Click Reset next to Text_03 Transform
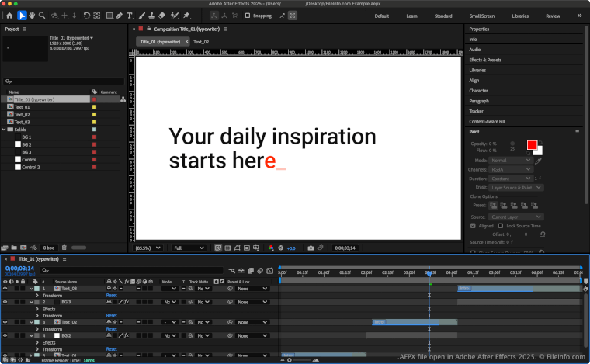Image resolution: width=590 pixels, height=364 pixels. tap(111, 296)
